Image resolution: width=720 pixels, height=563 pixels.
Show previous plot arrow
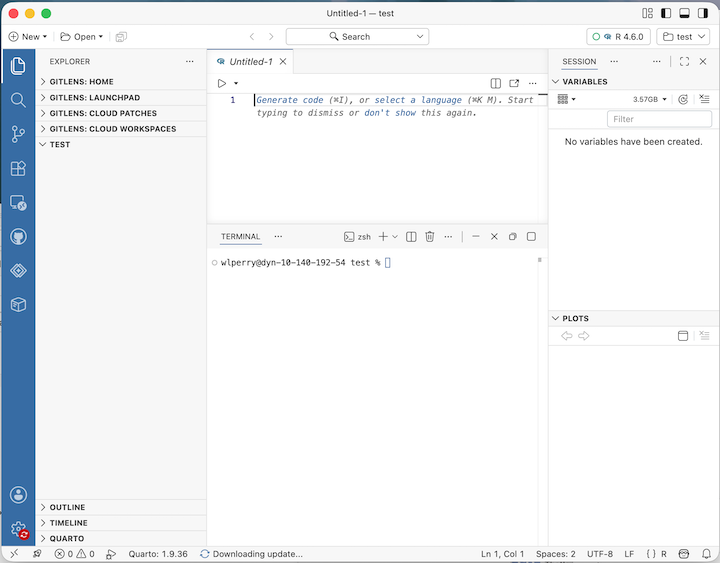(x=567, y=336)
